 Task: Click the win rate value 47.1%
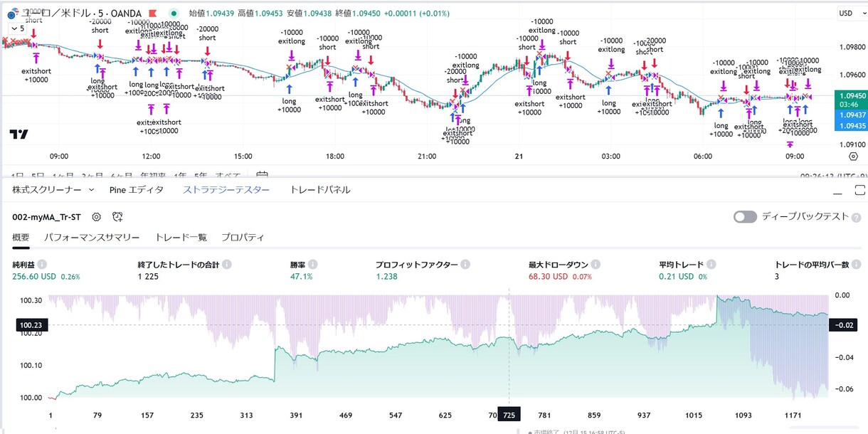(301, 276)
